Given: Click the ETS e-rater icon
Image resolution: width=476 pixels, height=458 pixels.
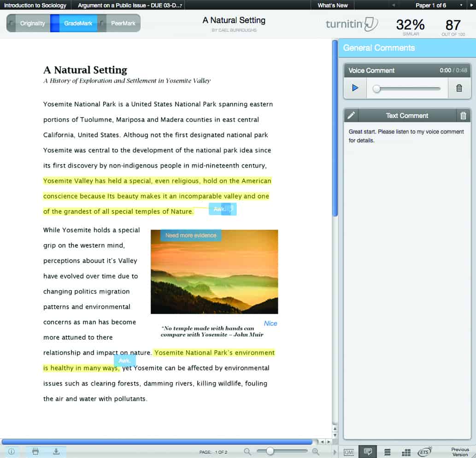Looking at the screenshot, I should 424,451.
